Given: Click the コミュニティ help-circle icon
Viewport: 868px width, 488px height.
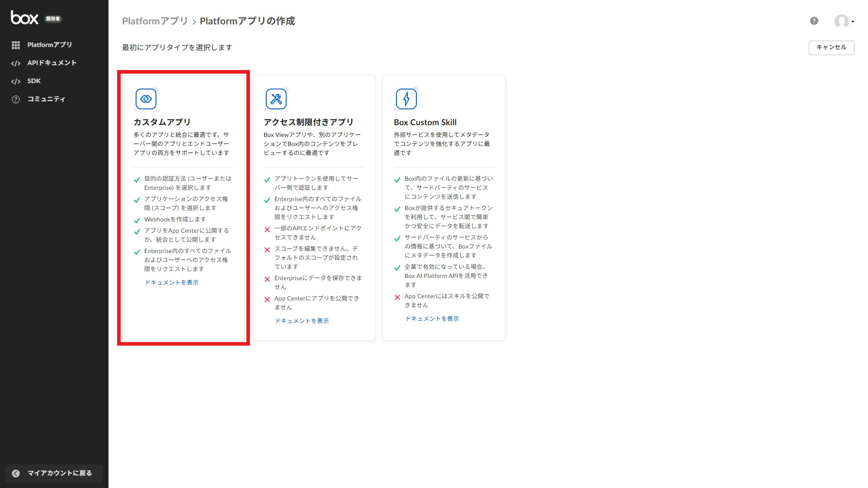Looking at the screenshot, I should (x=16, y=99).
